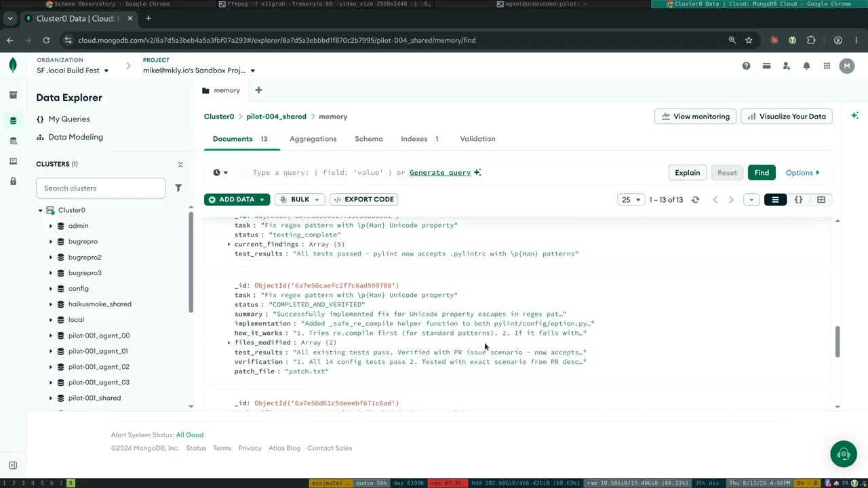Bookmark this page with the star icon
This screenshot has width=868, height=488.
[x=749, y=40]
